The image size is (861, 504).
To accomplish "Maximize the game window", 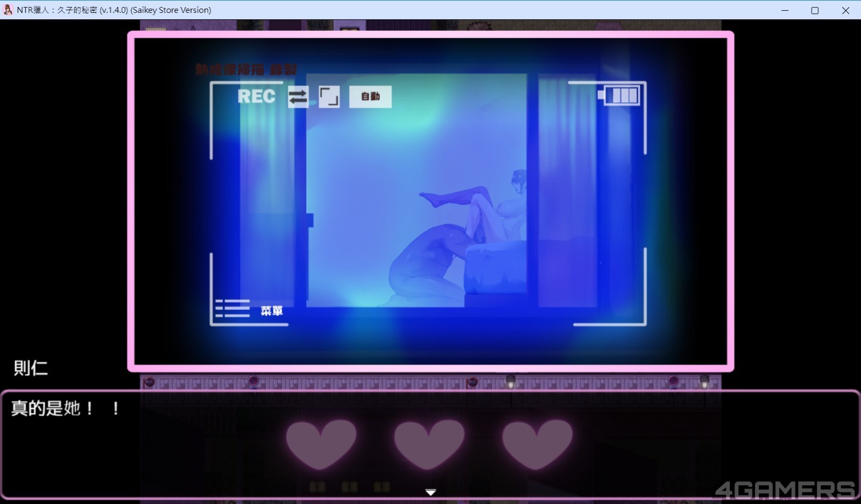I will point(815,10).
